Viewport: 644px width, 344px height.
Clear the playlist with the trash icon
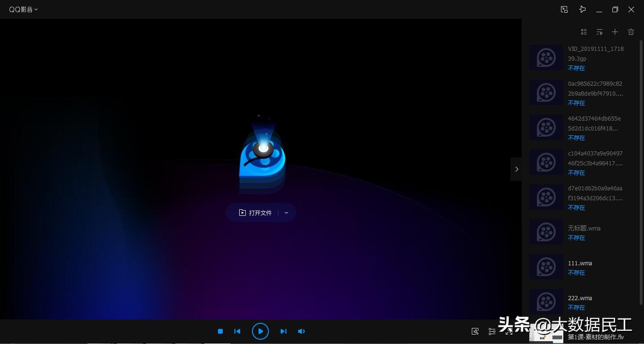pos(631,32)
